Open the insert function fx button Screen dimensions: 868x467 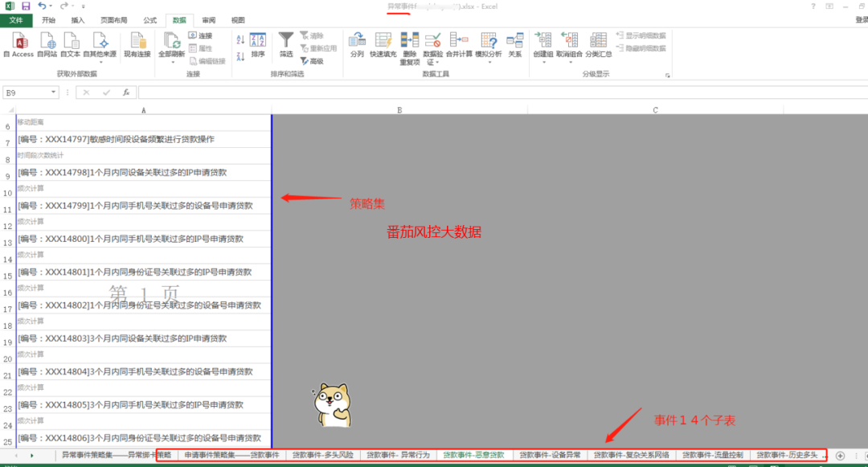[126, 92]
